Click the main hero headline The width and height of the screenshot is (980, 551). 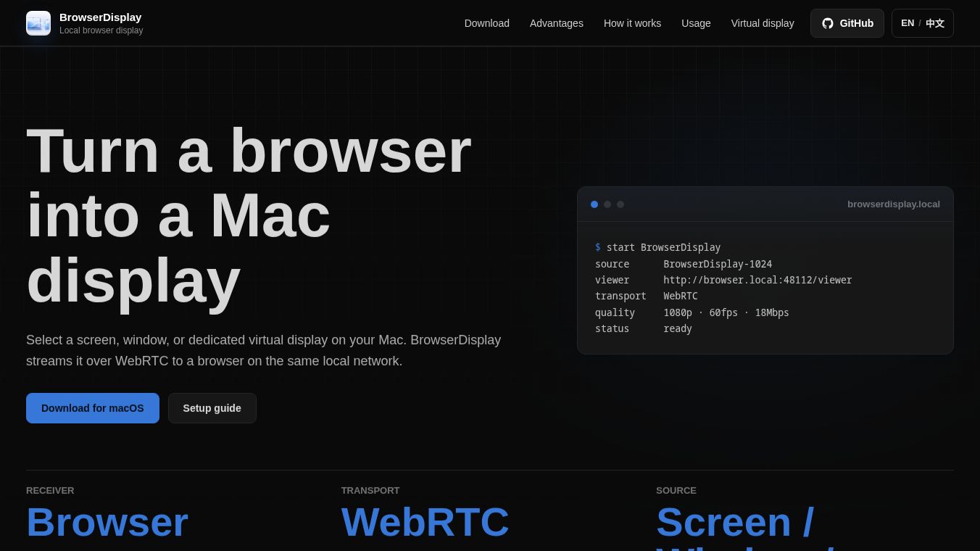pos(249,215)
